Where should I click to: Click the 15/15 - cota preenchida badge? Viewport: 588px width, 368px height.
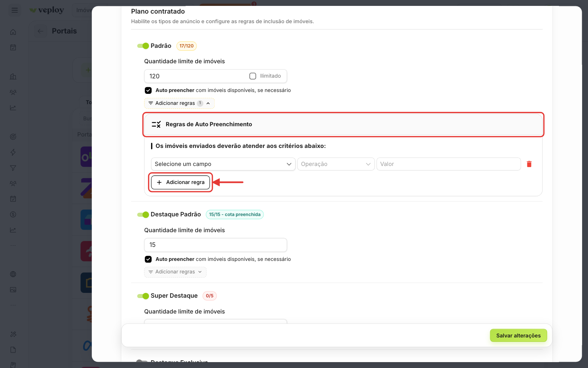pos(235,215)
